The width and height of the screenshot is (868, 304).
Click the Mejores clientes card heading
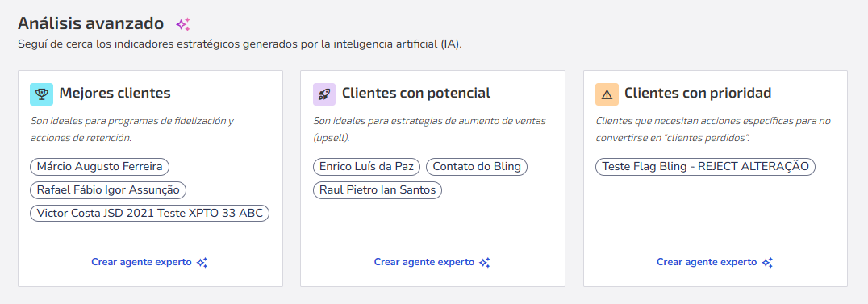click(x=115, y=93)
